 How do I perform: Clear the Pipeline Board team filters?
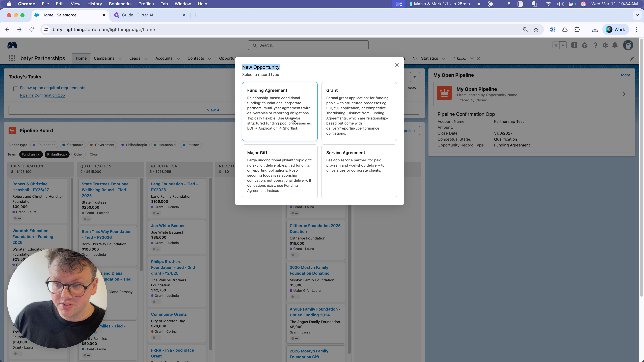tap(94, 154)
